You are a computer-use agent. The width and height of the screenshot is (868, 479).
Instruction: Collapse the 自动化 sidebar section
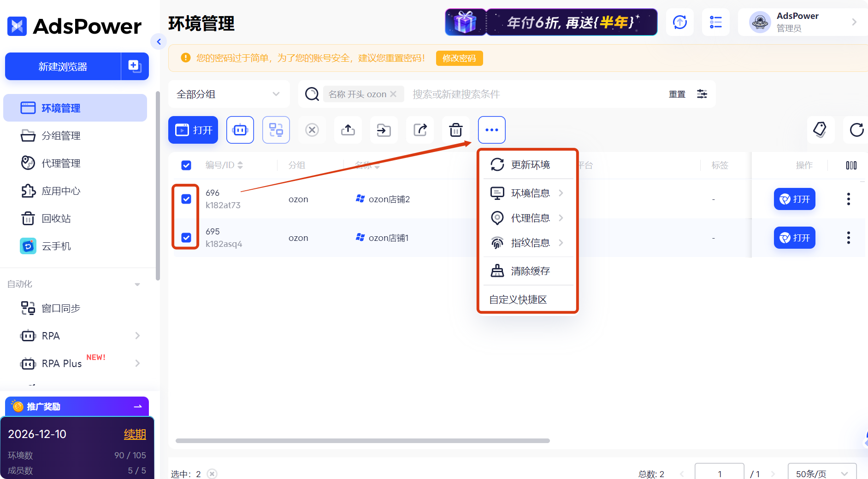point(137,284)
